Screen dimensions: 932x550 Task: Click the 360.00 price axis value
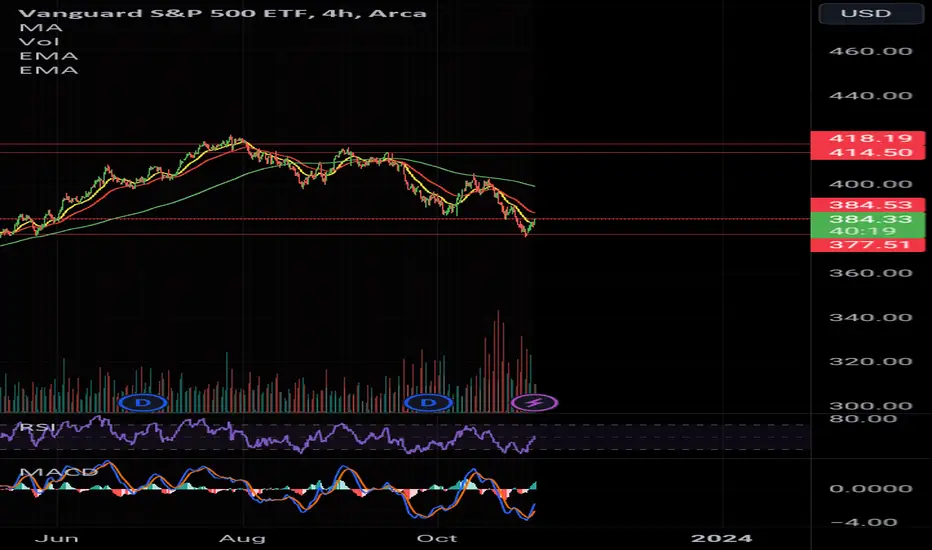[871, 273]
